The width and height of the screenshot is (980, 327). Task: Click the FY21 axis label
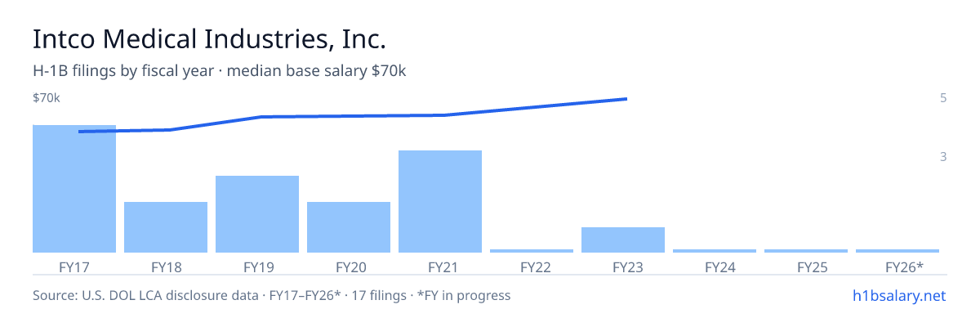pos(440,267)
